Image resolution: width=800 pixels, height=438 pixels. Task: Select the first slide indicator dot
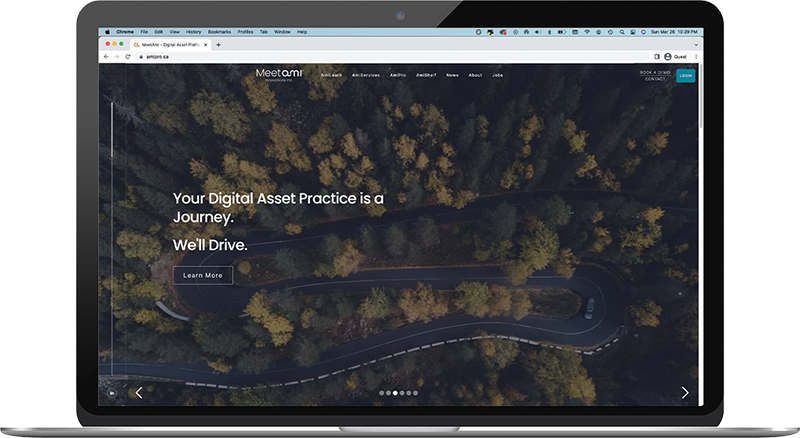[381, 393]
